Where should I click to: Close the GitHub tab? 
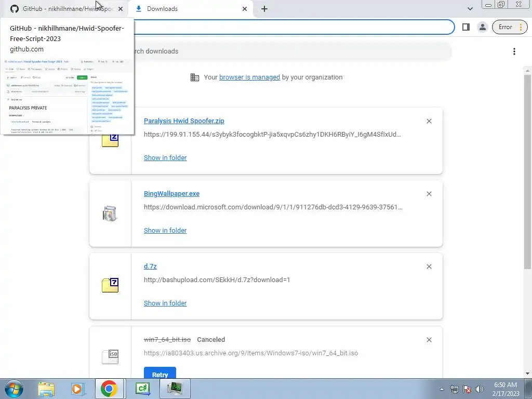click(x=121, y=9)
